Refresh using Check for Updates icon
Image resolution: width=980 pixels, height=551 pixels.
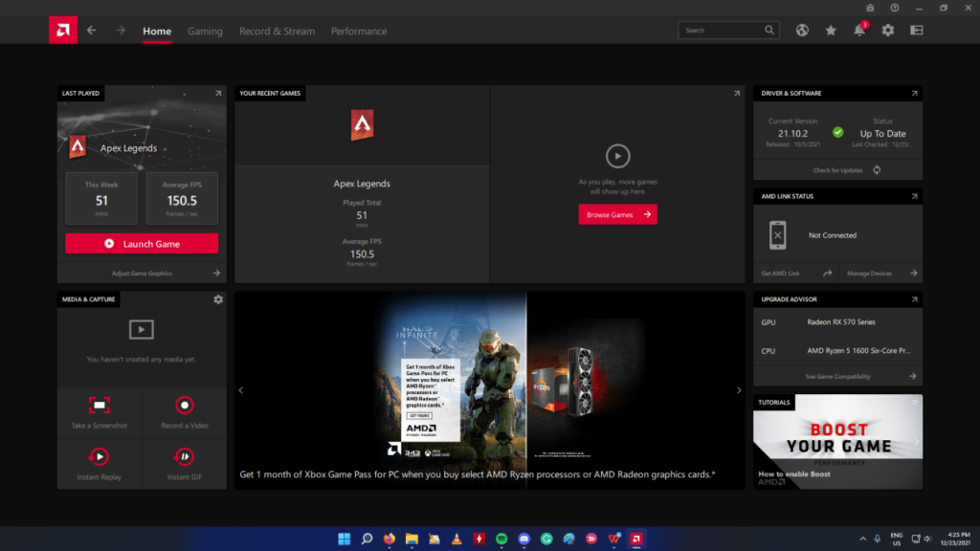click(x=877, y=170)
